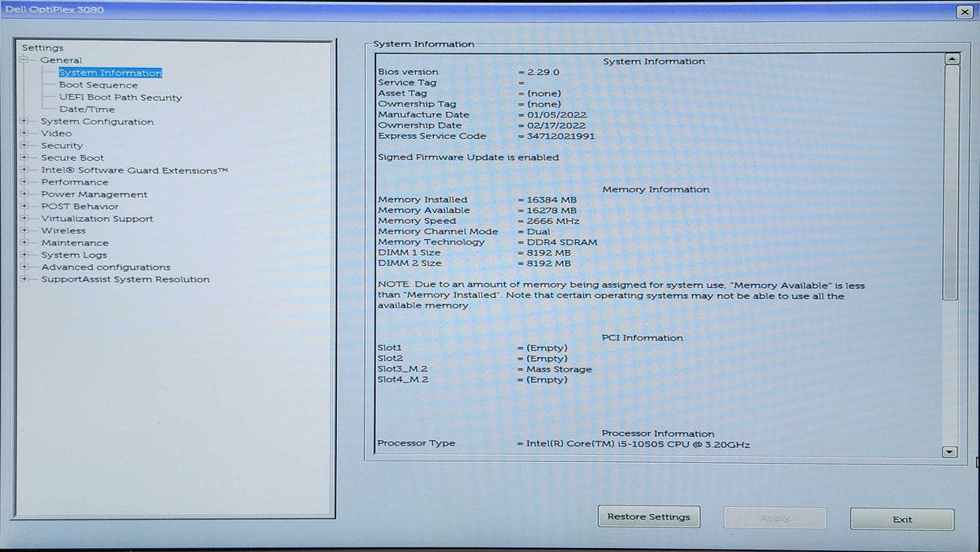Click Manufacture Date value 01/05/2022
The image size is (980, 552).
point(556,115)
